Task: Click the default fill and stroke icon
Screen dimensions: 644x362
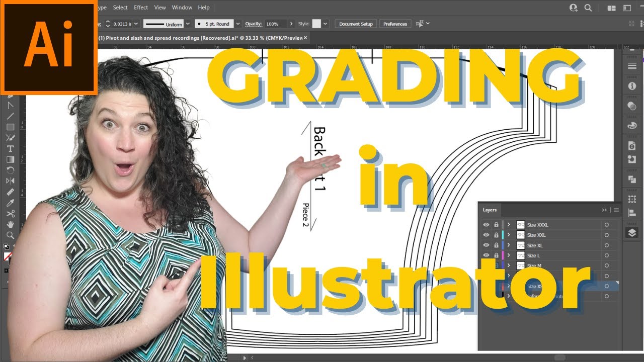Action: [7, 246]
